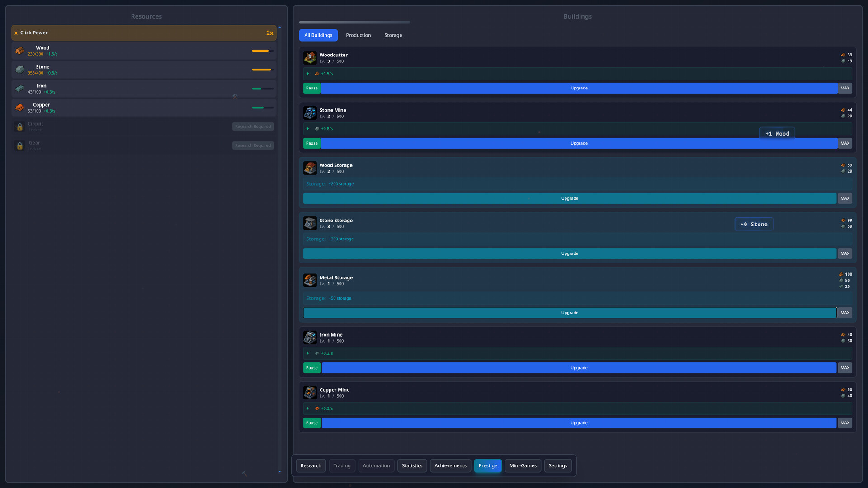Open the Storage buildings tab

coord(393,35)
